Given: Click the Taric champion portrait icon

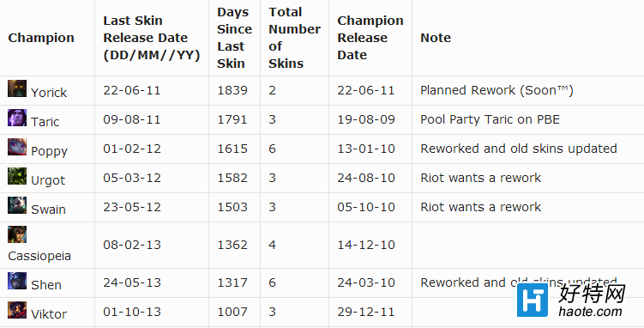Looking at the screenshot, I should click(17, 118).
